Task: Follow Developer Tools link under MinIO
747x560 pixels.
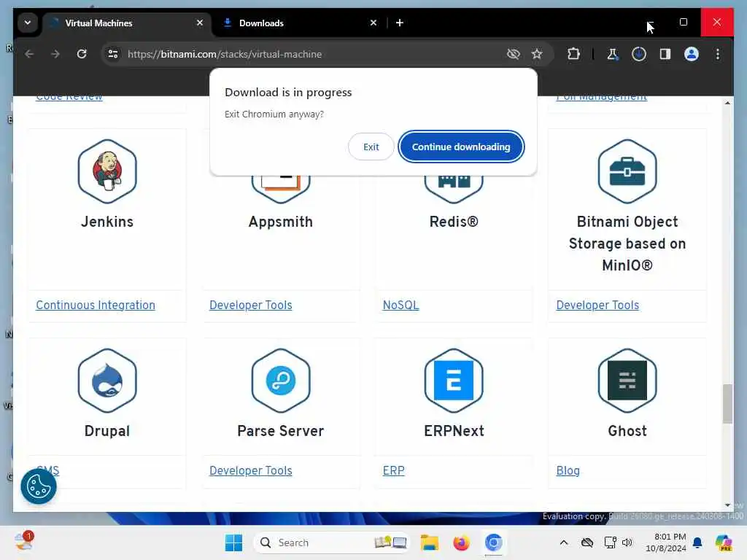Action: [x=597, y=305]
